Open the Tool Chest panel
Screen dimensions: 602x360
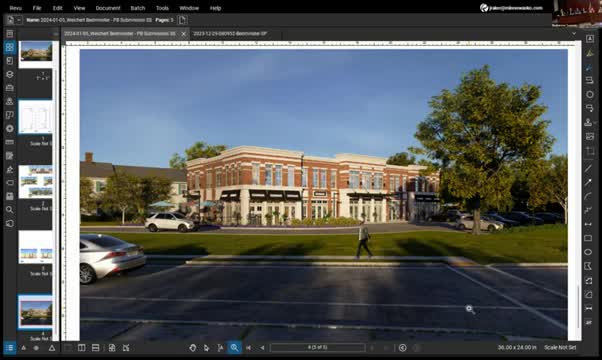10,88
